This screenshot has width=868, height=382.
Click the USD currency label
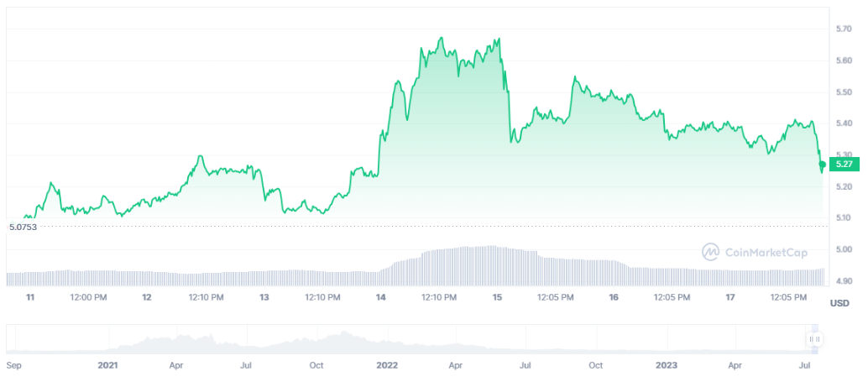point(840,302)
